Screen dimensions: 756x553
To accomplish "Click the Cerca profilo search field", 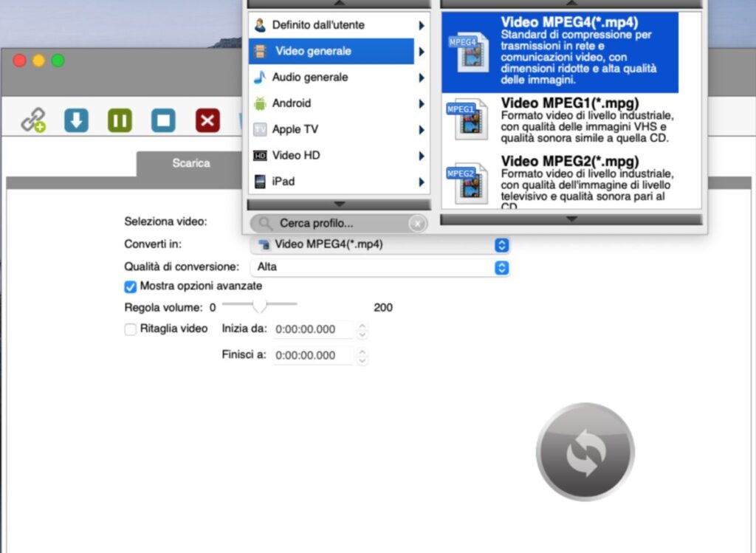I will pyautogui.click(x=340, y=224).
